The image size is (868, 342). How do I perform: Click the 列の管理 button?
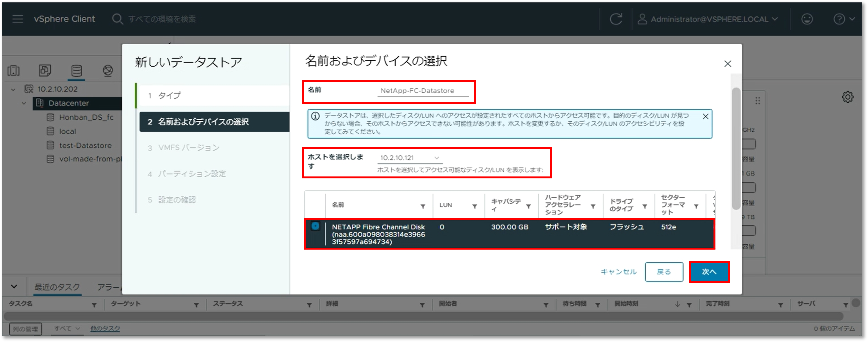point(25,329)
